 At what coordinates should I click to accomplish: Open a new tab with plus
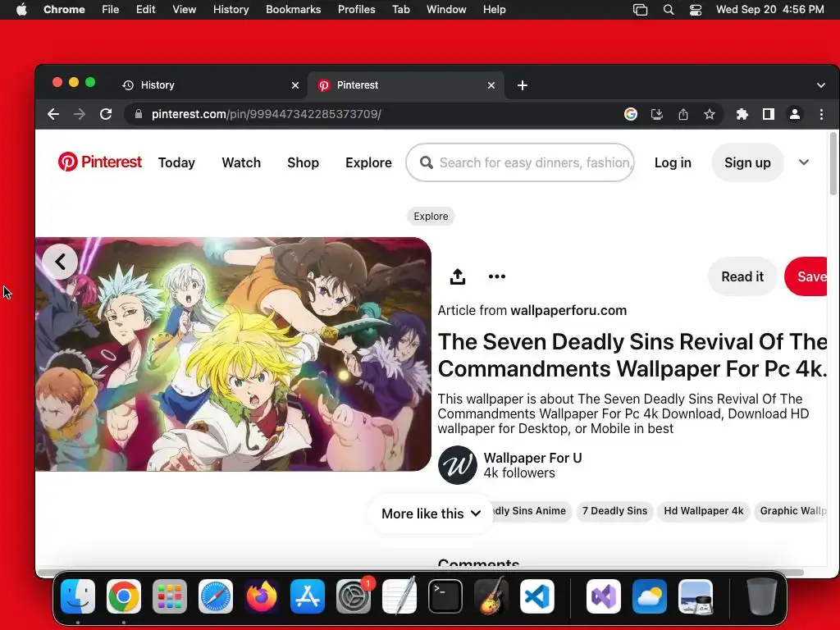(x=523, y=85)
